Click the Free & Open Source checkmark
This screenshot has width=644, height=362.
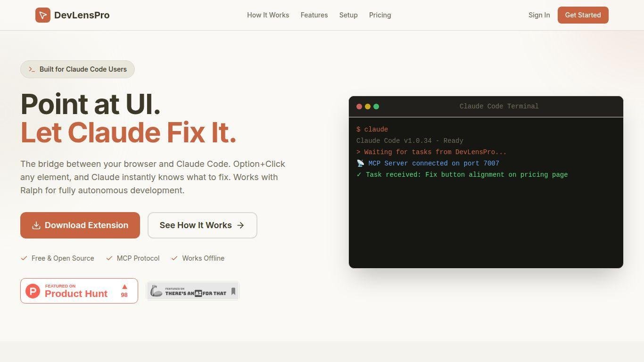click(24, 258)
